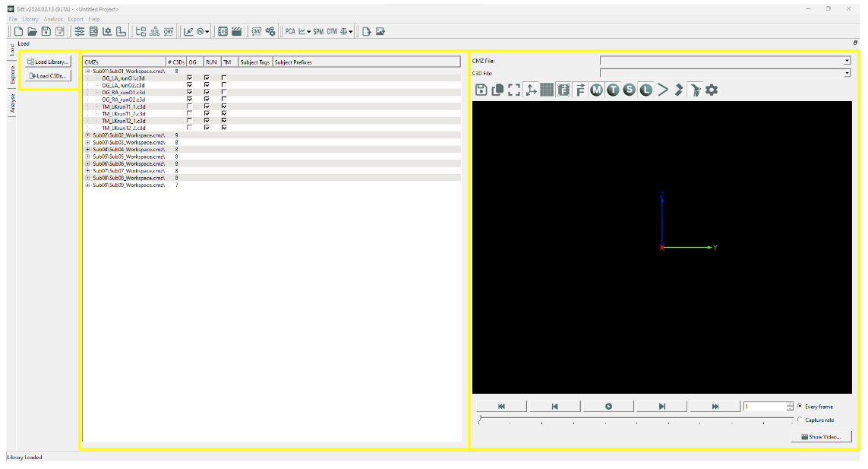Expand the Sub07 workspace tree node
Screen dimensions: 868x469
[x=87, y=171]
